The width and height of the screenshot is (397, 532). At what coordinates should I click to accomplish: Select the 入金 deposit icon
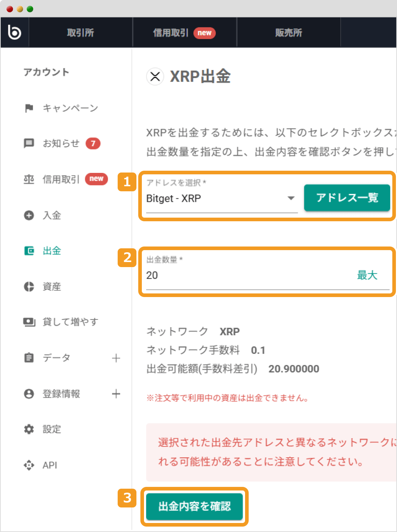(29, 215)
